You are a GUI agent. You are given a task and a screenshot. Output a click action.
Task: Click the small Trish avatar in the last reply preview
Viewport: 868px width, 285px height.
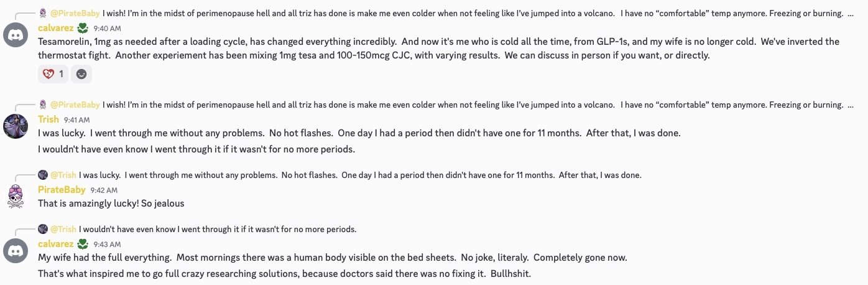43,229
